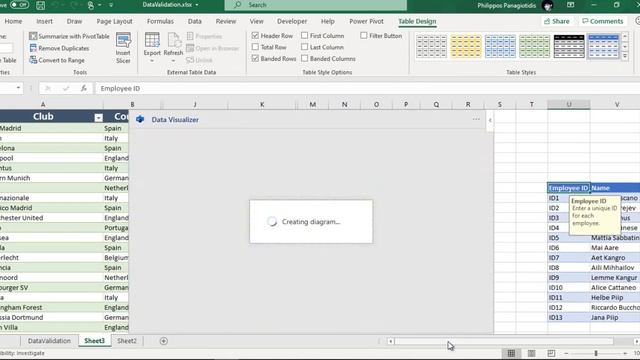The height and width of the screenshot is (360, 640).
Task: Open the Data Visualizer pane options menu
Action: pyautogui.click(x=476, y=119)
